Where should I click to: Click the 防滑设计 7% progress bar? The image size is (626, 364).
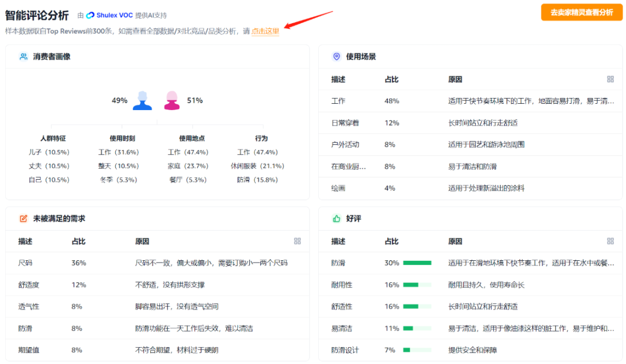(417, 350)
